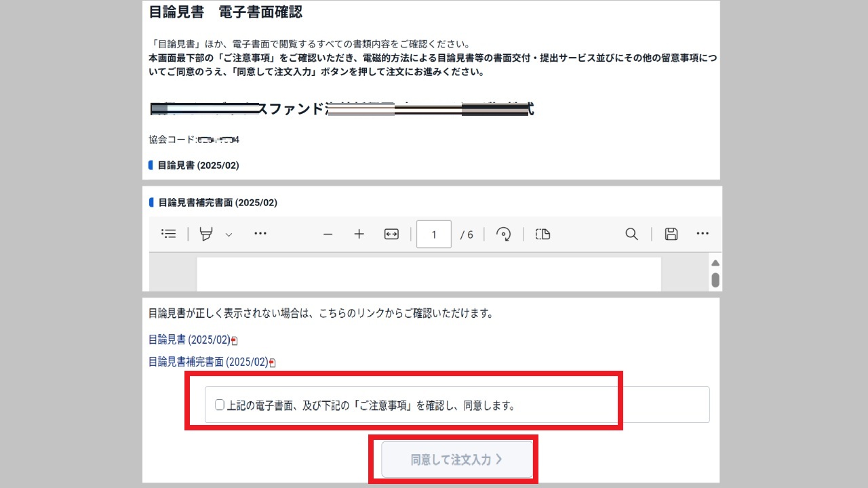Search within the PDF document

631,235
